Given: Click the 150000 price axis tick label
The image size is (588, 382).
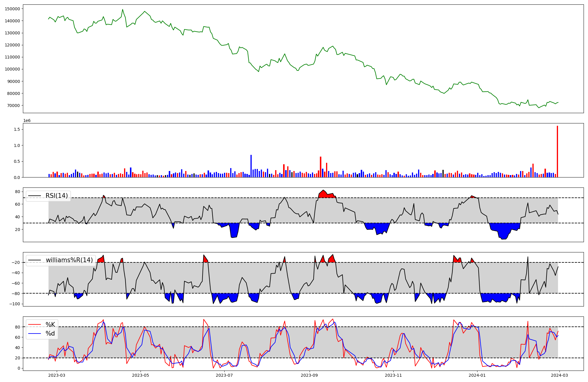Looking at the screenshot, I should pos(12,9).
